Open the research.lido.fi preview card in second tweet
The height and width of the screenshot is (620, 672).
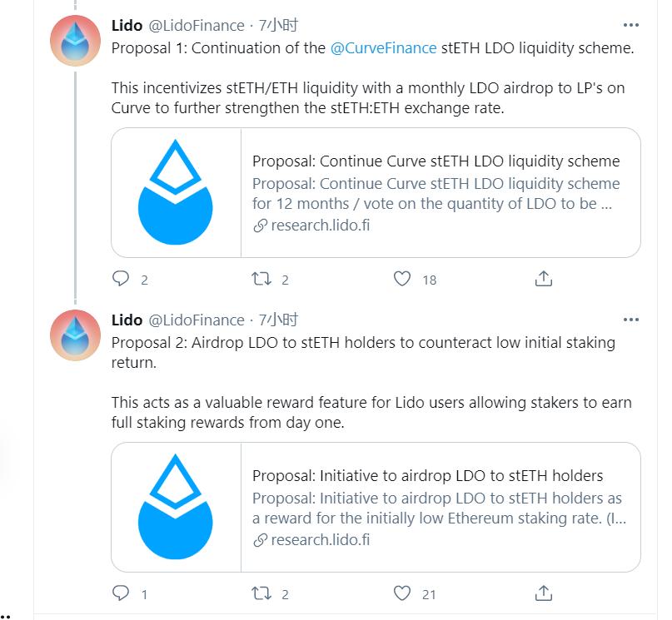375,508
